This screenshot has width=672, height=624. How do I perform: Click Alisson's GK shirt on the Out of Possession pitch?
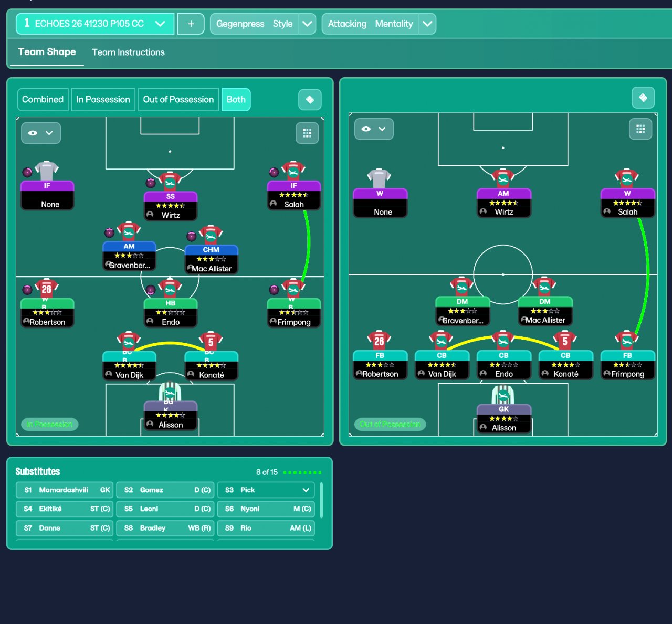pyautogui.click(x=503, y=395)
